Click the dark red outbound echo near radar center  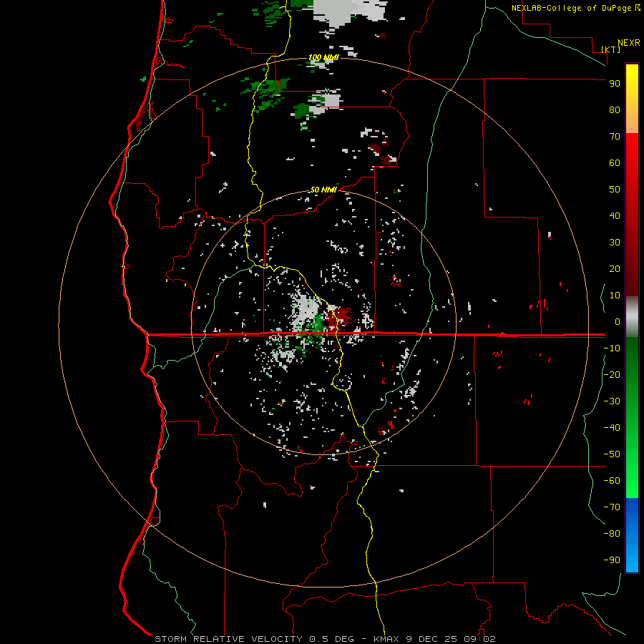[339, 316]
